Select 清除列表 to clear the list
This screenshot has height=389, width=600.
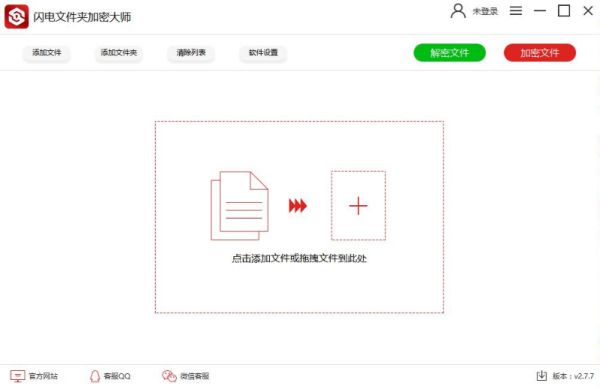coord(191,52)
